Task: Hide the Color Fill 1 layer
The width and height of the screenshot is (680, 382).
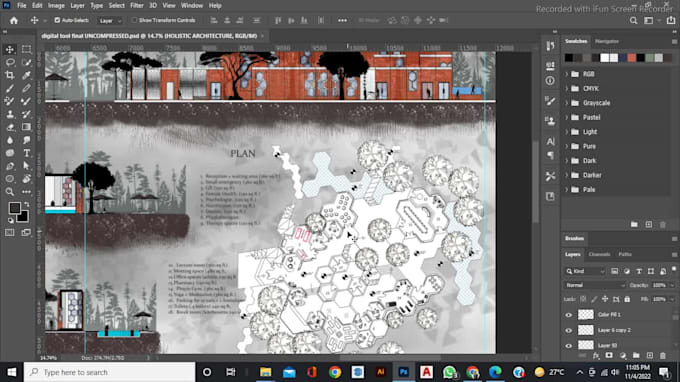Action: pos(569,315)
